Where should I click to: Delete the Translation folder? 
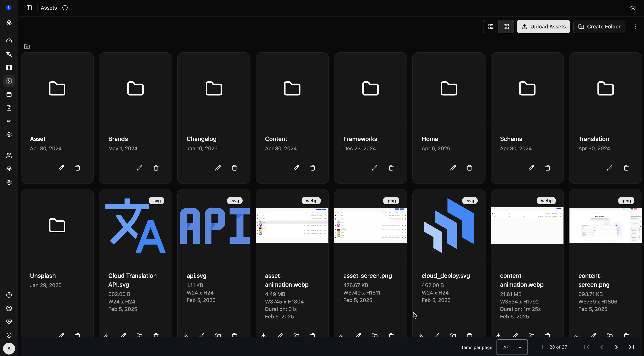(x=626, y=168)
